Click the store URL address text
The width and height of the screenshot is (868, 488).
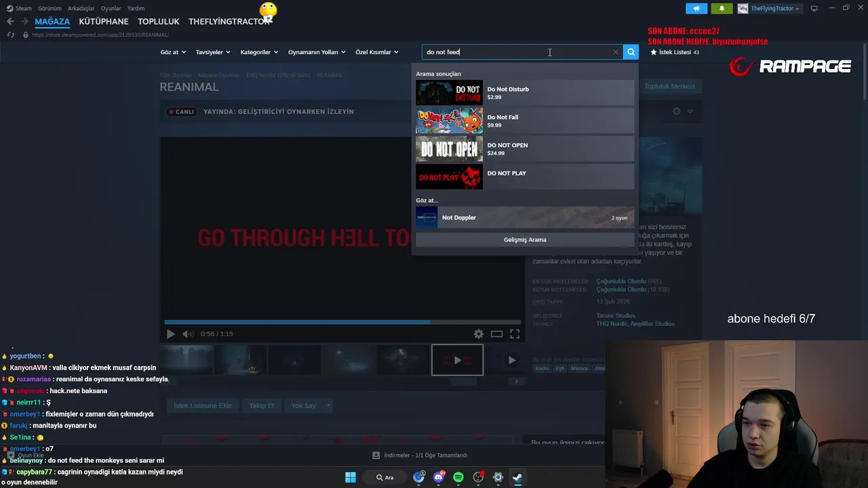(100, 35)
